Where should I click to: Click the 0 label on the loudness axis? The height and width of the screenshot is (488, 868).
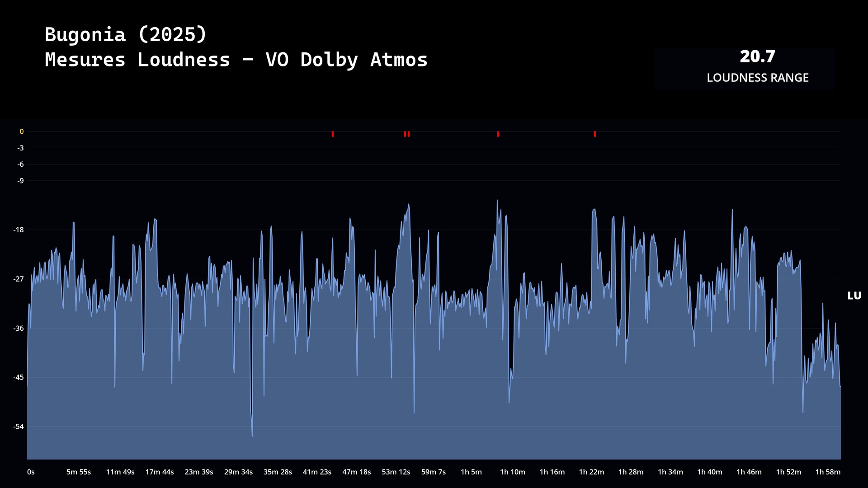[x=21, y=132]
